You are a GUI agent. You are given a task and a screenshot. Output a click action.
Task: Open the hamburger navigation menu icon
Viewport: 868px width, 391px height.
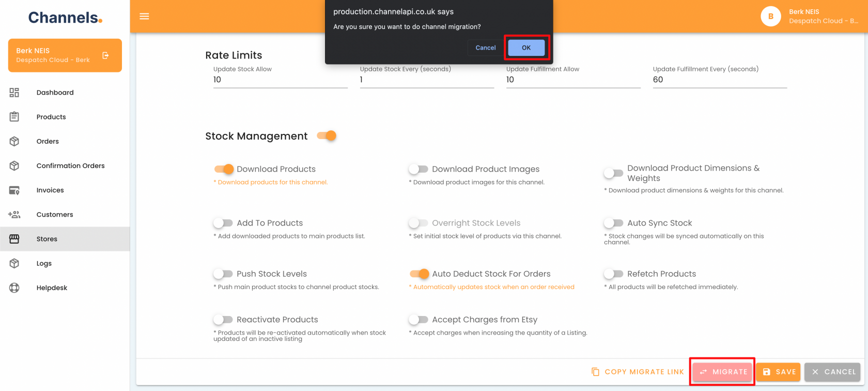(x=144, y=17)
